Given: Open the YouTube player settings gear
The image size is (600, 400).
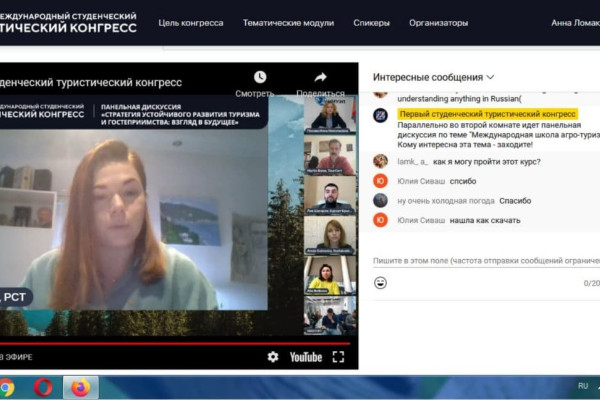Looking at the screenshot, I should pyautogui.click(x=273, y=356).
